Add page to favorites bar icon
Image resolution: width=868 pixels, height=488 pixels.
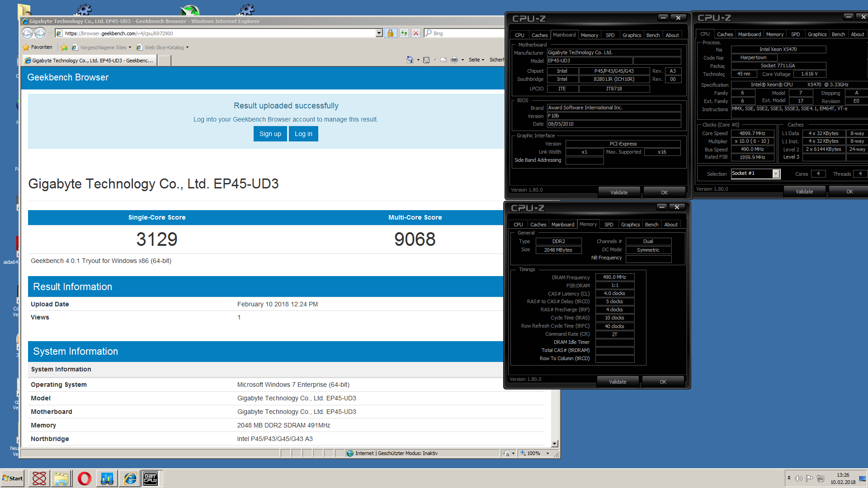64,47
